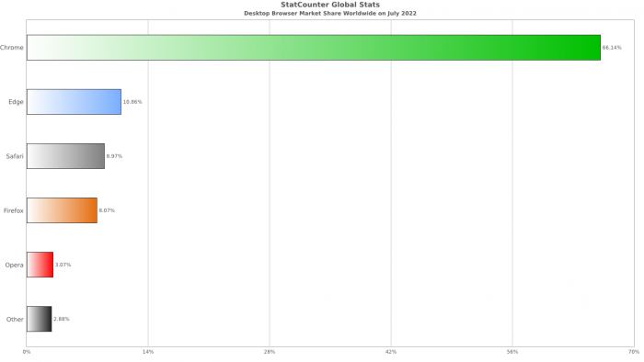Select the Safari axis label
The image size is (644, 362).
click(x=15, y=156)
